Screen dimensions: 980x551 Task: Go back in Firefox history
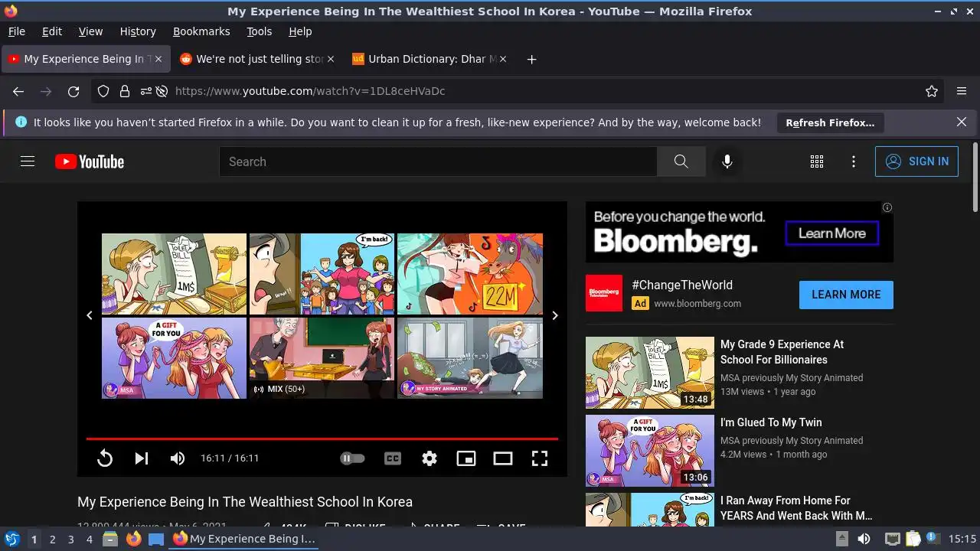click(x=18, y=91)
